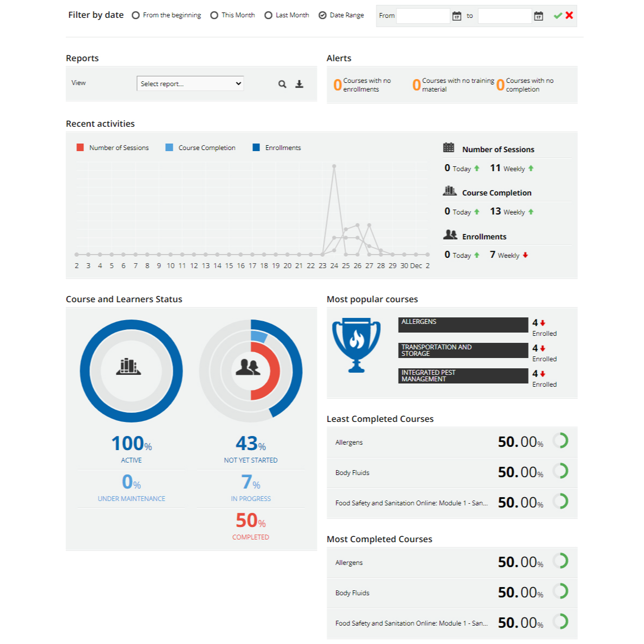Select Body Fluids in Least Completed Courses
Image resolution: width=644 pixels, height=644 pixels.
click(352, 473)
